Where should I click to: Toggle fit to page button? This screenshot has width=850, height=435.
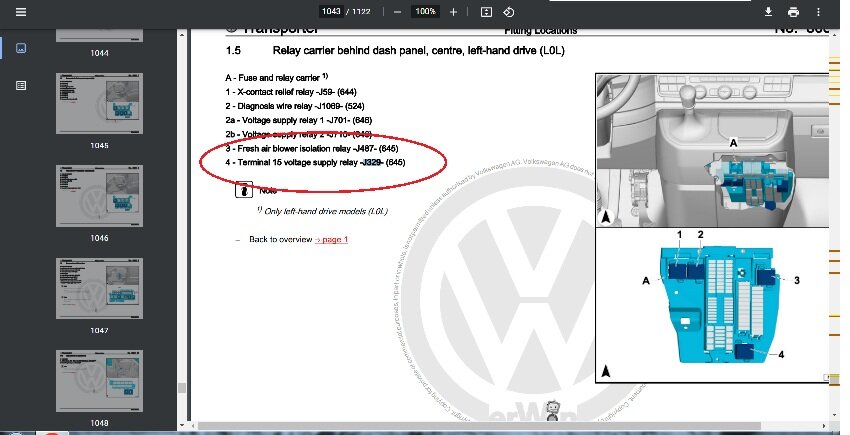pos(486,12)
